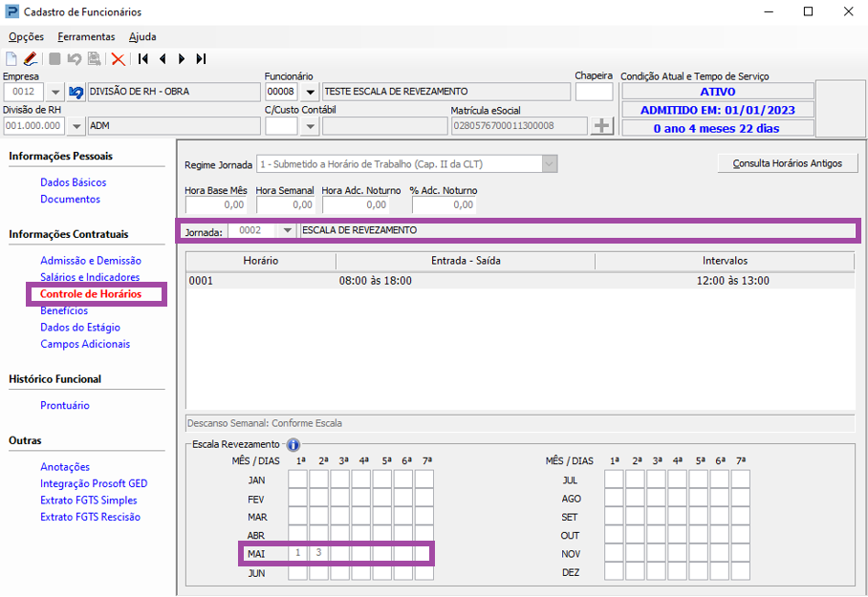Screen dimensions: 868x597
Task: Click MAI second day cell with 3
Action: click(x=319, y=553)
